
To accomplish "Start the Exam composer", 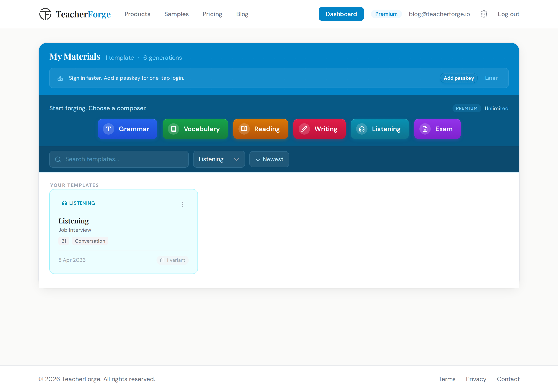I will pyautogui.click(x=437, y=129).
